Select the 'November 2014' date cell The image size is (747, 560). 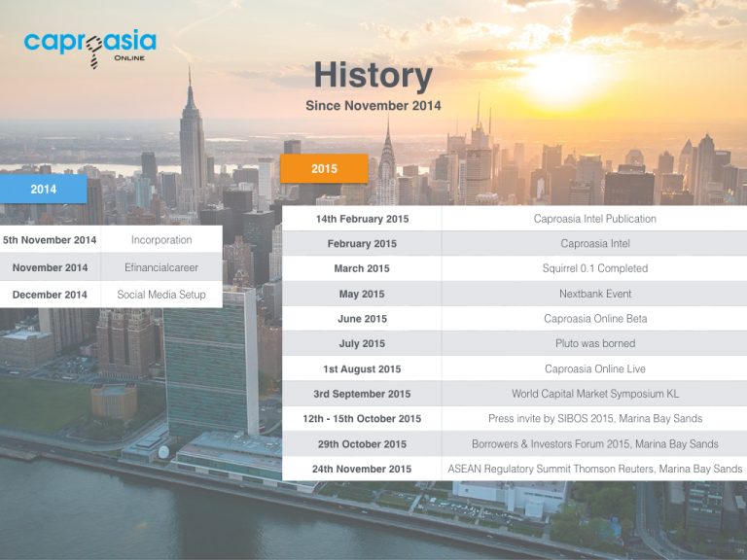point(50,267)
